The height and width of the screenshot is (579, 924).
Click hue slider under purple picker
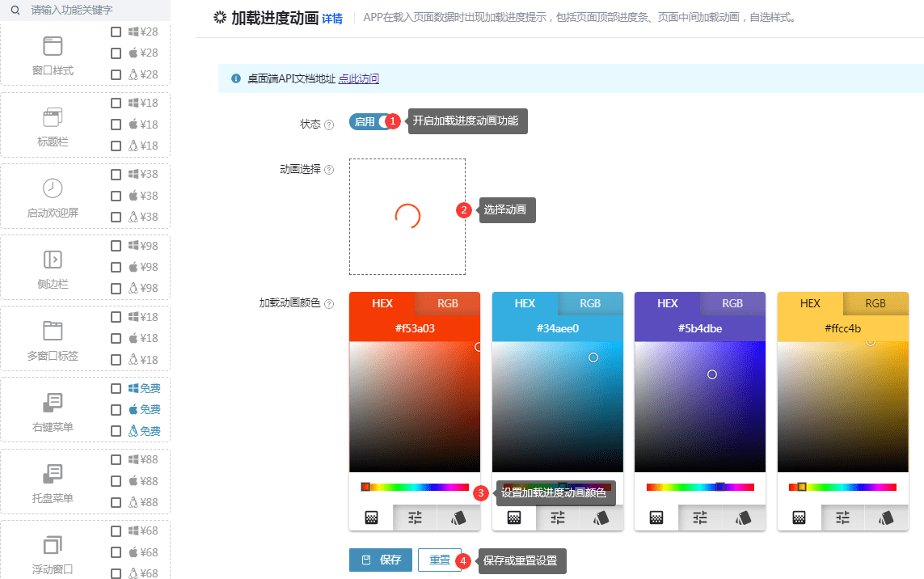click(x=700, y=487)
